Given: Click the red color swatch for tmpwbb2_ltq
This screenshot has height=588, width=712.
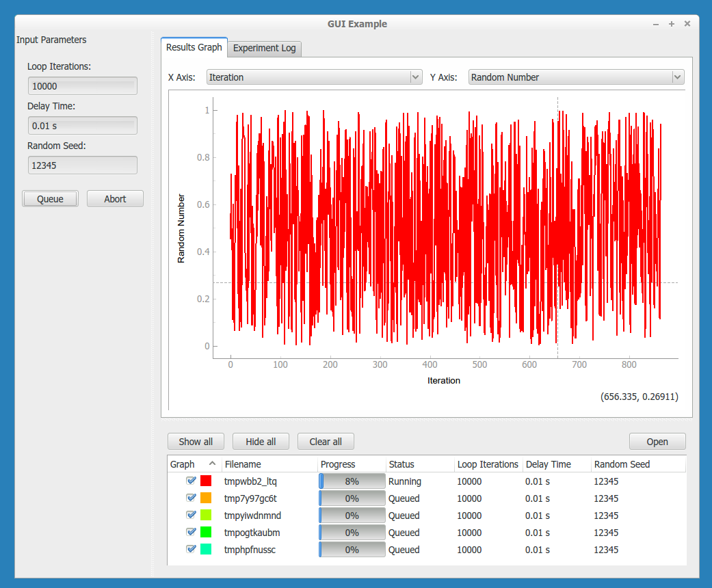Looking at the screenshot, I should (x=206, y=481).
